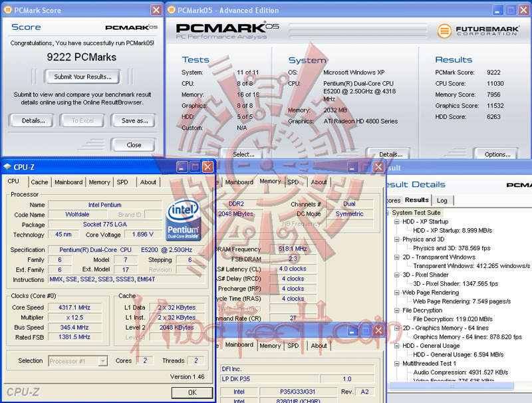
Task: Minimize PCMark05 Advanced Edition window
Action: tap(497, 10)
